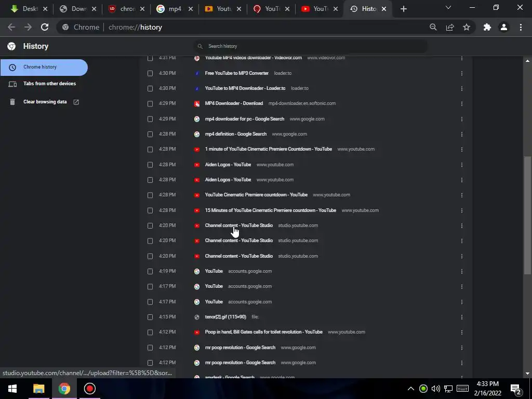The height and width of the screenshot is (399, 532).
Task: Open more actions for mp4 definition search
Action: (x=462, y=135)
